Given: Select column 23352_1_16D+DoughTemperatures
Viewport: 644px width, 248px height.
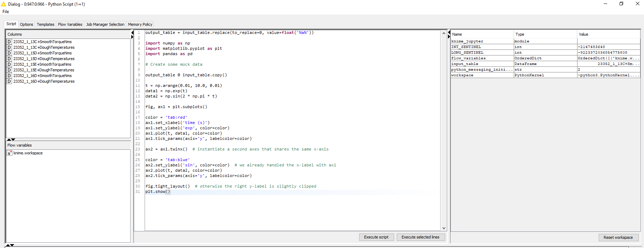Looking at the screenshot, I should point(44,81).
